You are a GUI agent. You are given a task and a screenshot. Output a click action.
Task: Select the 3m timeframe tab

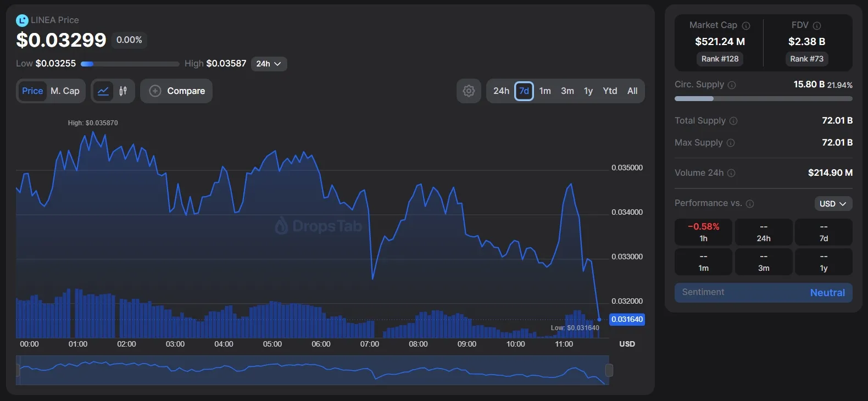coord(567,91)
